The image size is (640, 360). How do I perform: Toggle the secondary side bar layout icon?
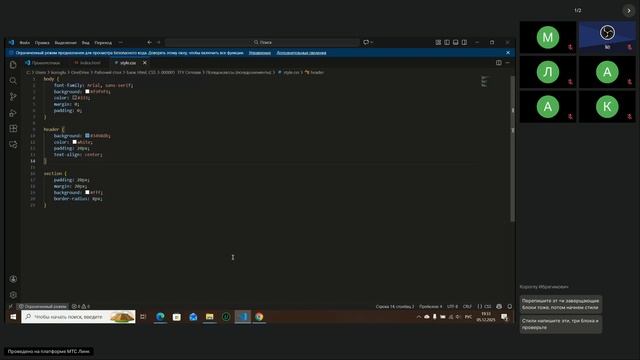click(x=464, y=42)
